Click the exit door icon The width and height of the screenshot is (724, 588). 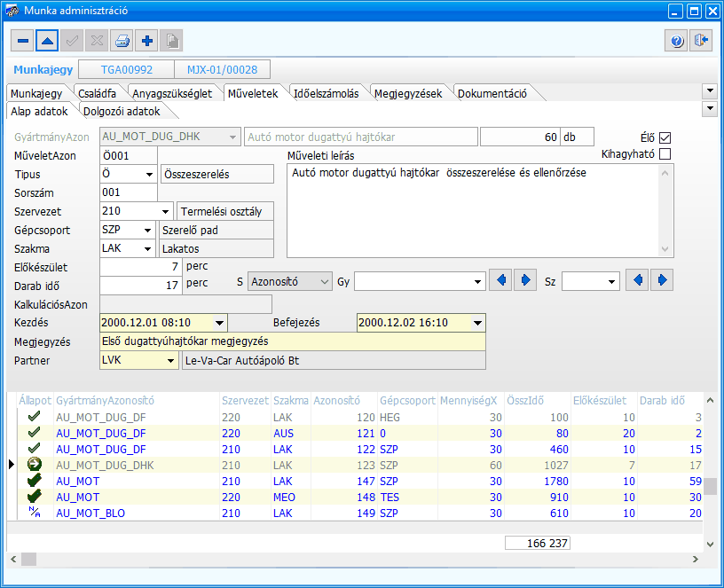(x=701, y=41)
